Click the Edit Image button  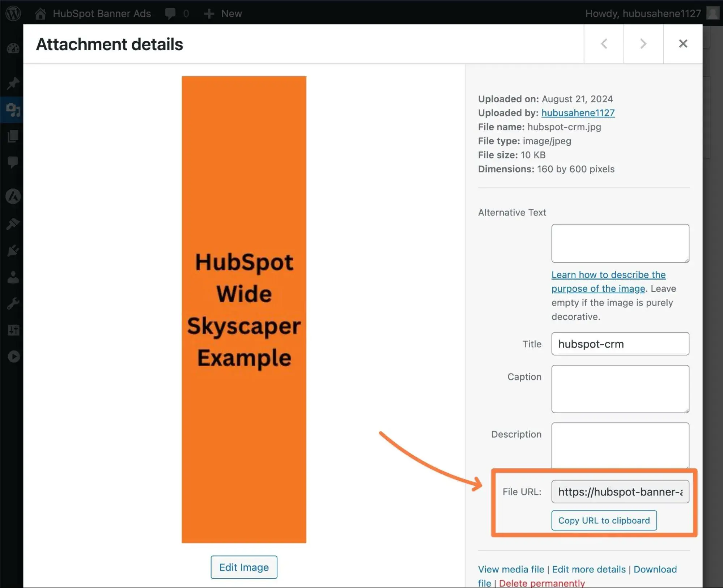[244, 567]
